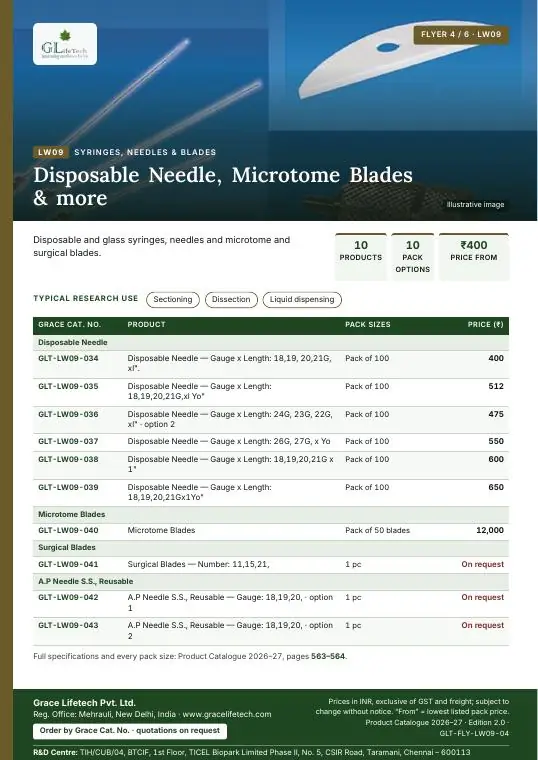Open www.gracelifetech.com link
This screenshot has width=538, height=760.
tap(227, 714)
